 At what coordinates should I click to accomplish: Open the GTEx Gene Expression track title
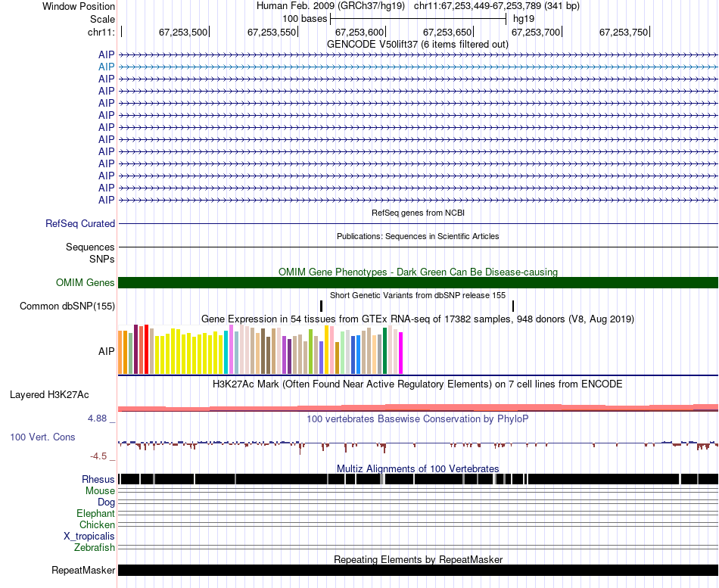[418, 319]
